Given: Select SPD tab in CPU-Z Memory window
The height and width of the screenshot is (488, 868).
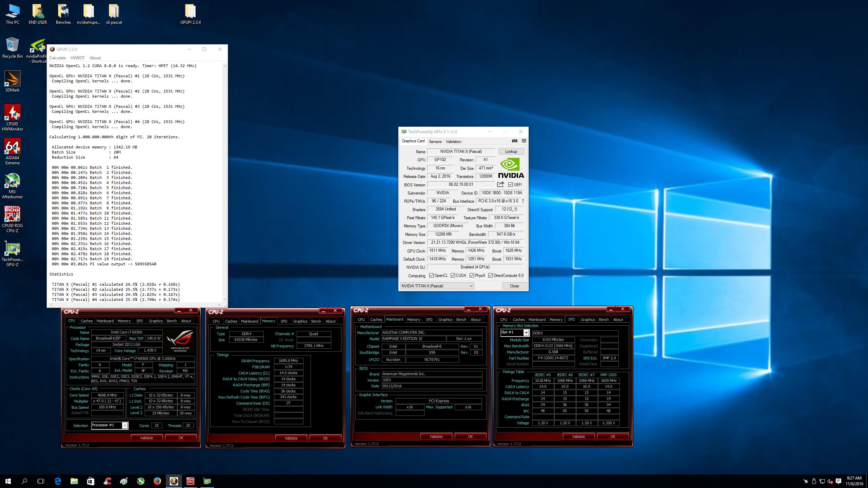Looking at the screenshot, I should pyautogui.click(x=284, y=321).
